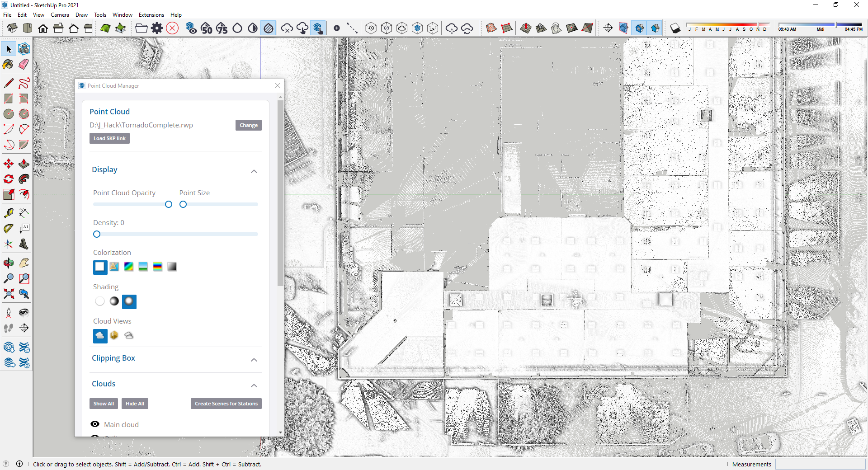868x470 pixels.
Task: Open the Camera menu
Action: pos(60,15)
